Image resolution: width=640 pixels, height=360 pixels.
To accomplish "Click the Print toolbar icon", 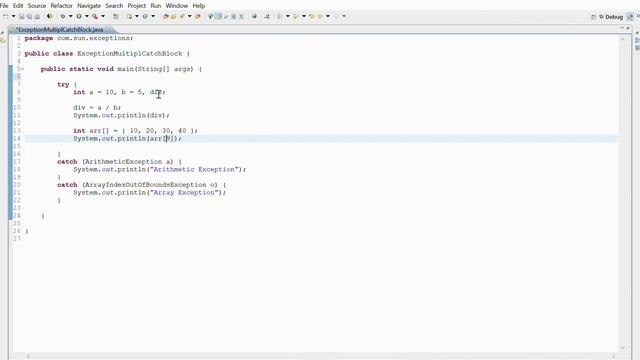I will 37,16.
